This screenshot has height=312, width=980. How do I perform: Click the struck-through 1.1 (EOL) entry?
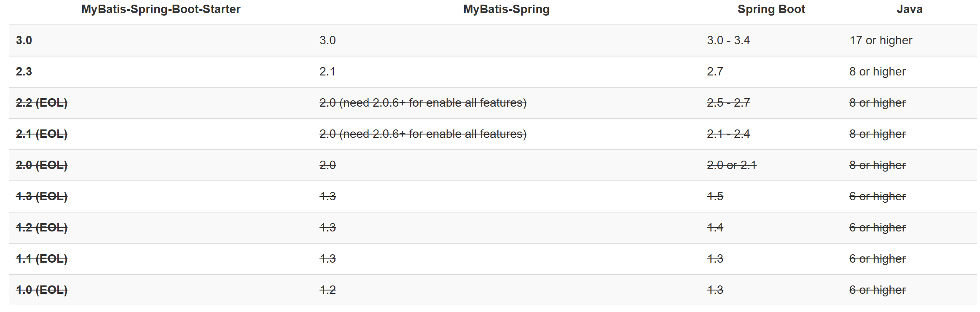point(42,259)
